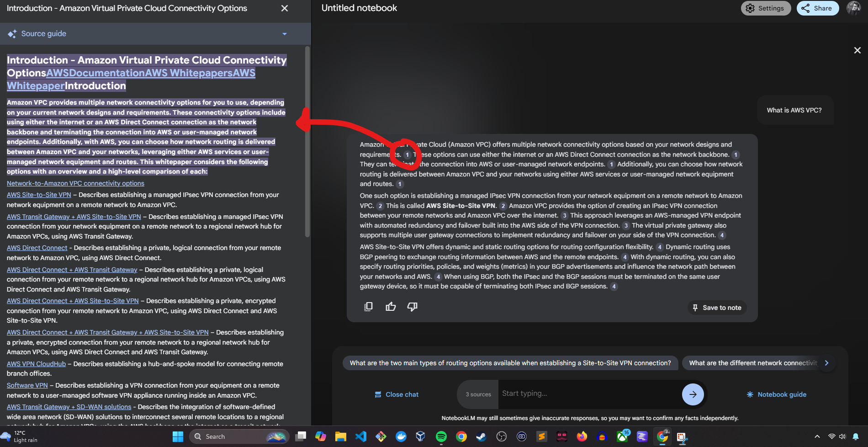This screenshot has width=868, height=447.
Task: Open File Explorer from taskbar
Action: [341, 436]
